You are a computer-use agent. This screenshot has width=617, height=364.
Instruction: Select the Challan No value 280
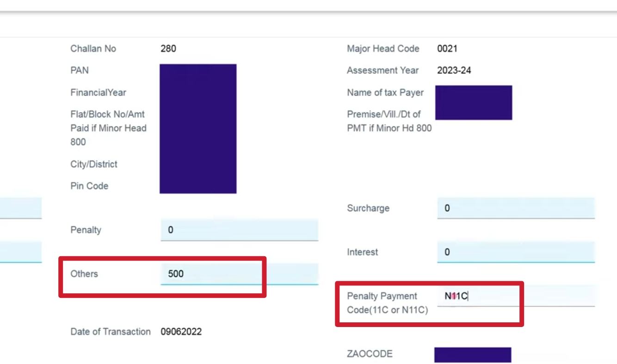(168, 49)
